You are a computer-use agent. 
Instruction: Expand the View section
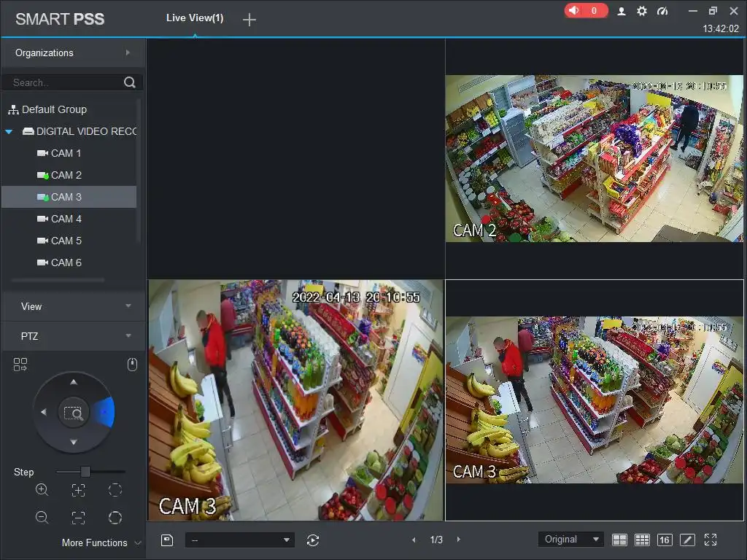coord(73,306)
